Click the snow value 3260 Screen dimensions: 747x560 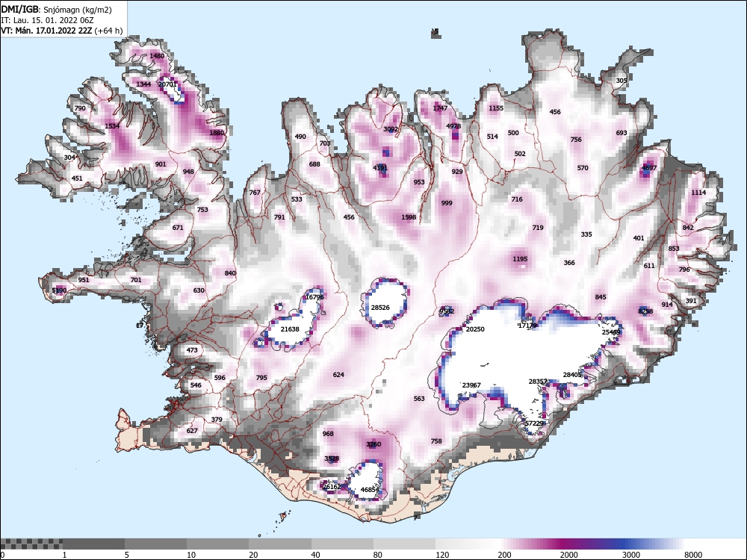373,444
